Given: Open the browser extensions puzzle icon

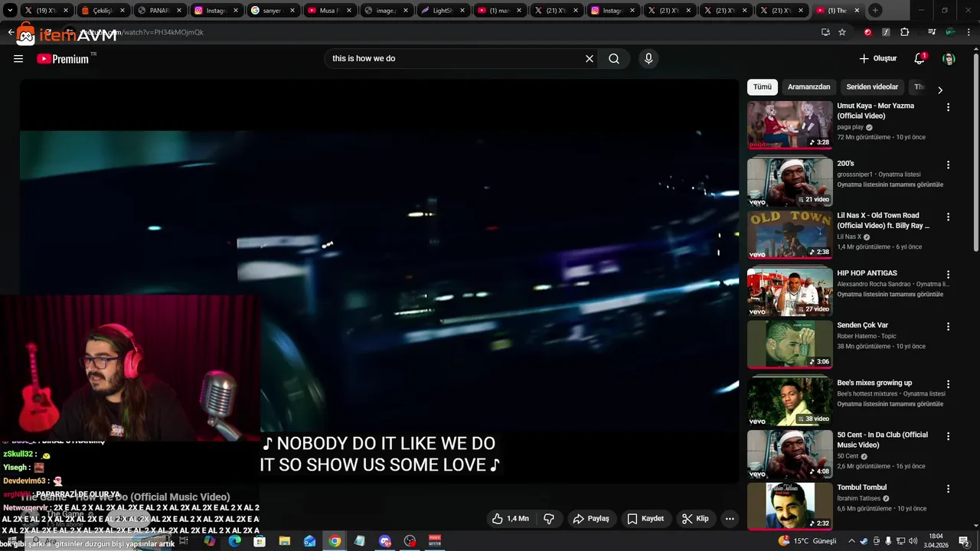Looking at the screenshot, I should (x=905, y=32).
